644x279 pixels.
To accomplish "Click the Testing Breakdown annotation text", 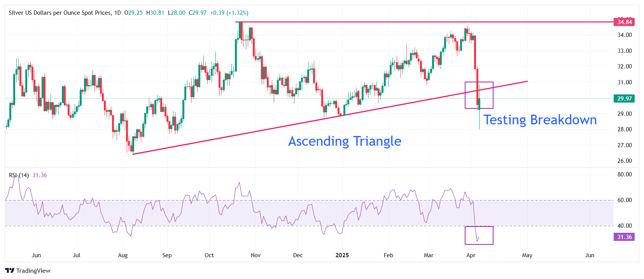I will click(540, 120).
